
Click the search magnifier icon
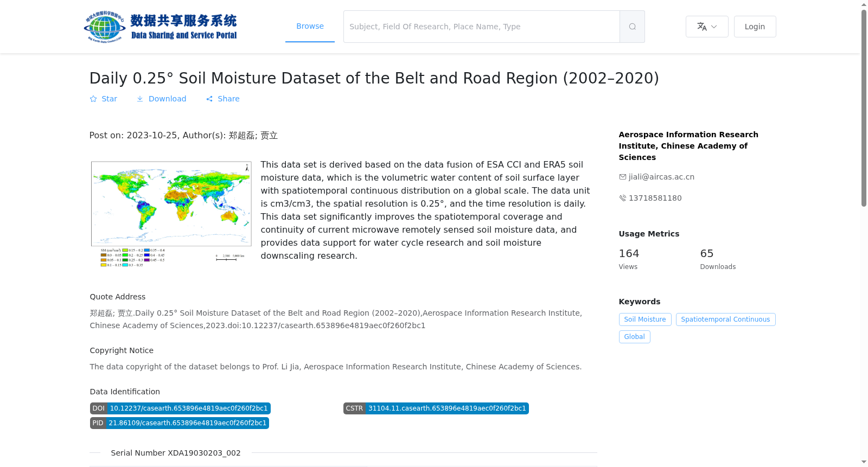(632, 27)
